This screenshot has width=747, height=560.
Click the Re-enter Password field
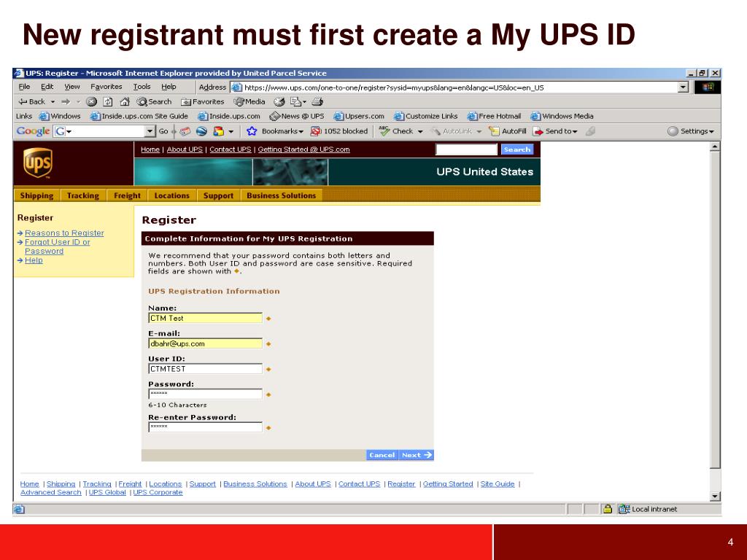point(205,427)
